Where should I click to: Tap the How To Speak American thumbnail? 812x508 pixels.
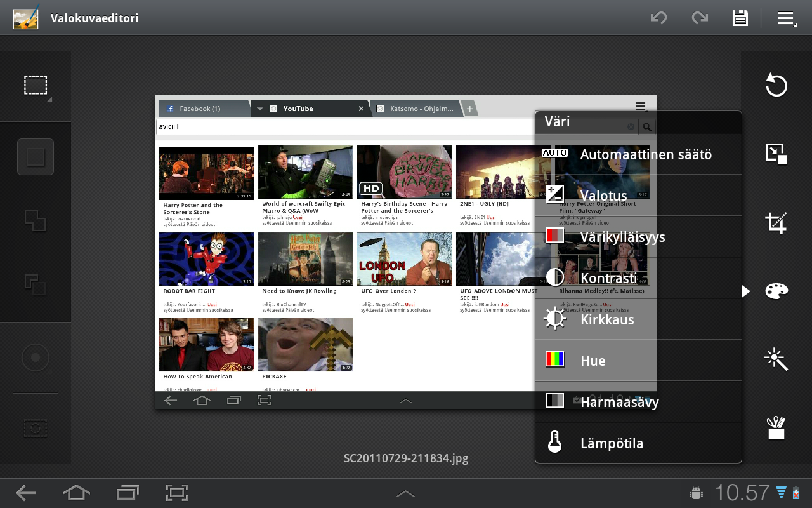206,345
